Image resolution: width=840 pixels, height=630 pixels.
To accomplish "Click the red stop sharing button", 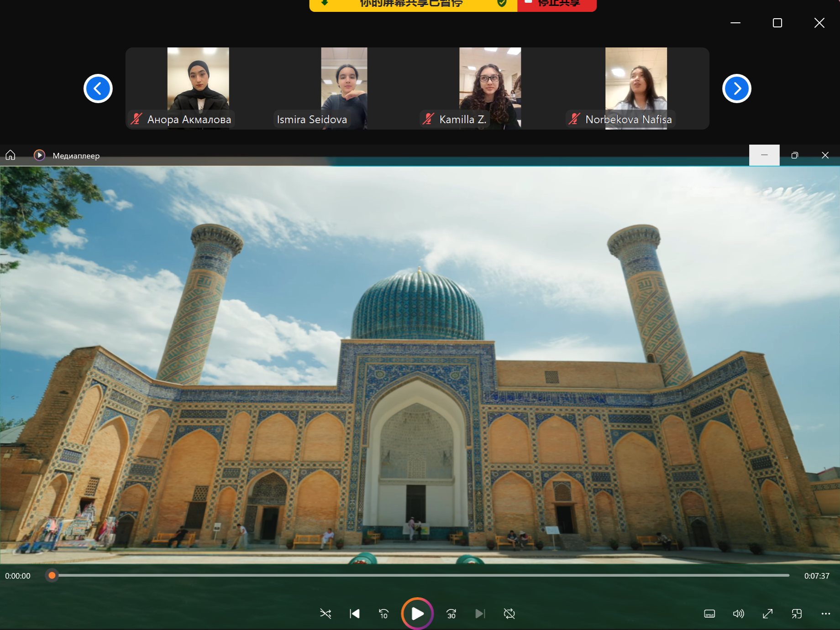I will point(556,5).
